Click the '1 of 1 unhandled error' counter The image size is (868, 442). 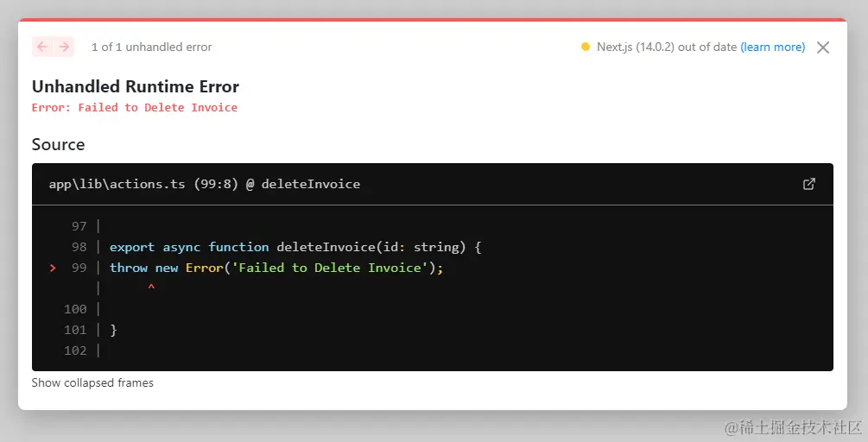click(151, 47)
